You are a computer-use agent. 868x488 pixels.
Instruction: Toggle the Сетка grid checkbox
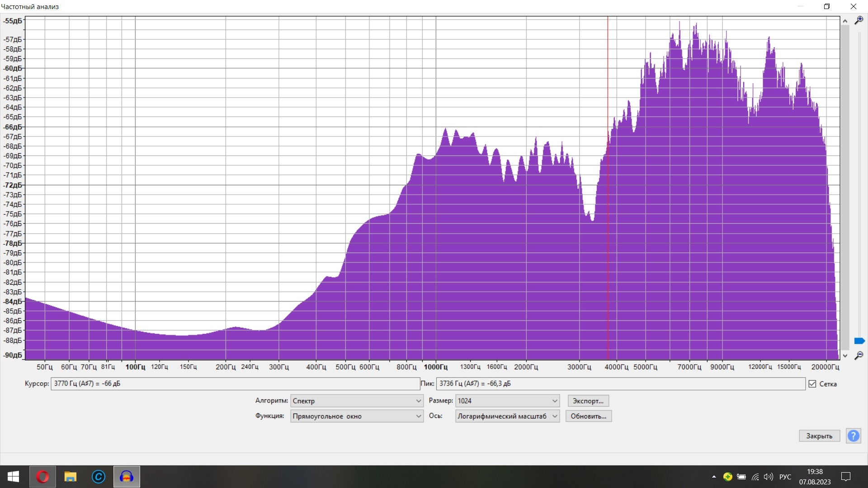812,384
